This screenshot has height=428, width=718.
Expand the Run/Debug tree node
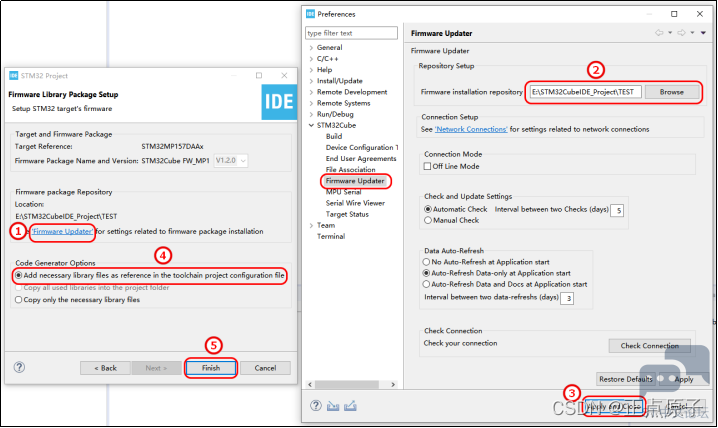point(311,114)
